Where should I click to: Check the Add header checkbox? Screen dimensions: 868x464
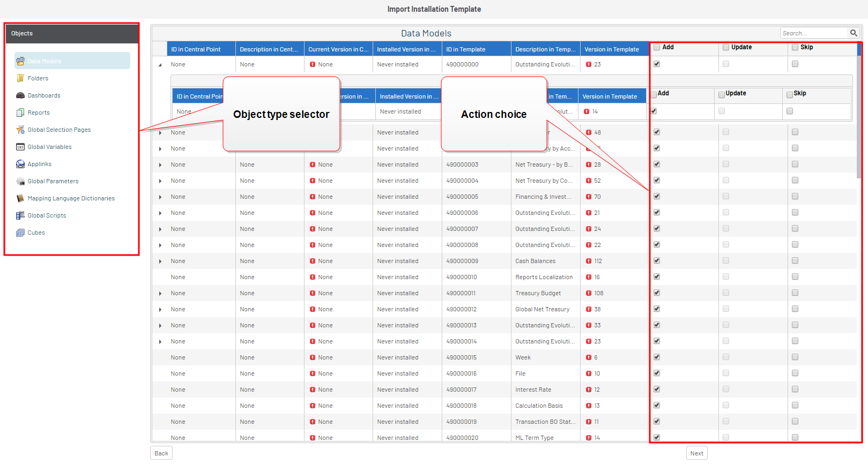tap(657, 48)
